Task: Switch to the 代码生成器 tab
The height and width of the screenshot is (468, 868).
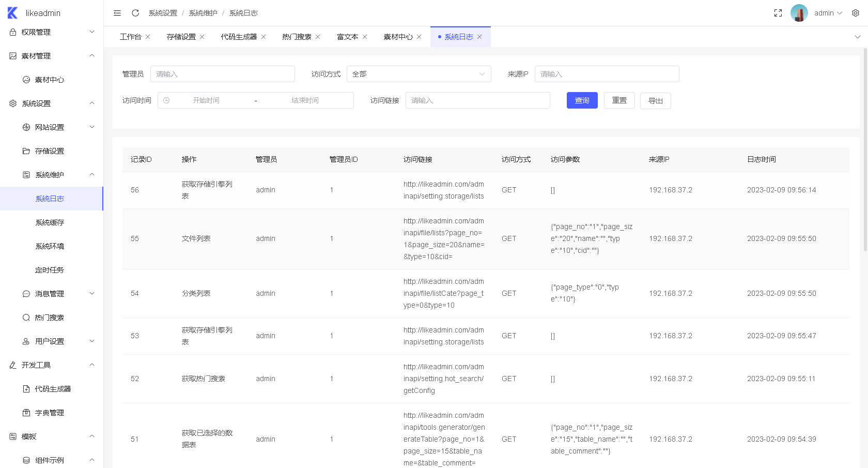Action: point(239,37)
